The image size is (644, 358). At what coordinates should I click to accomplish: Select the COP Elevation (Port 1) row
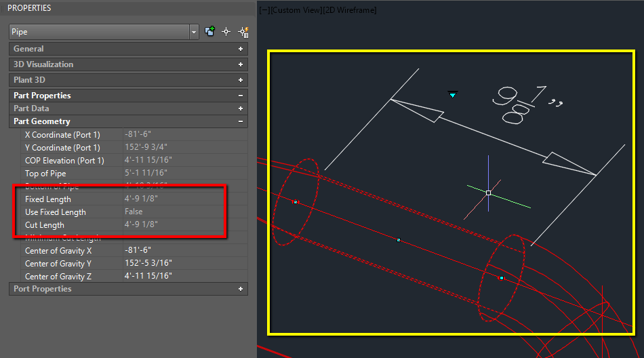134,160
